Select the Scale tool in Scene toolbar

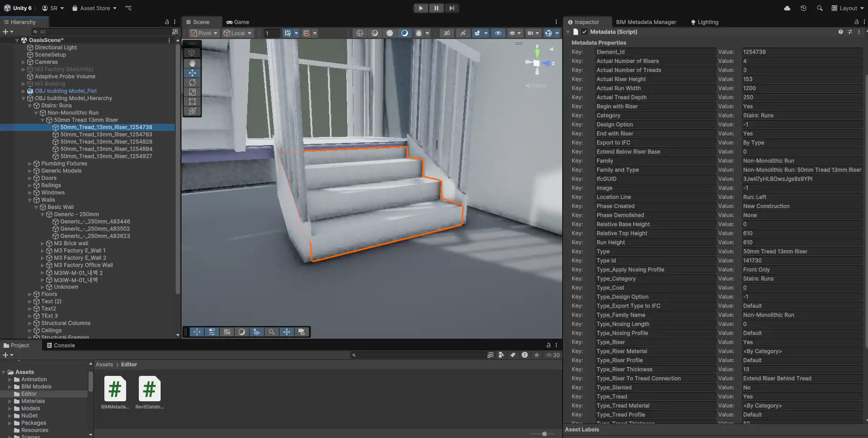click(192, 92)
